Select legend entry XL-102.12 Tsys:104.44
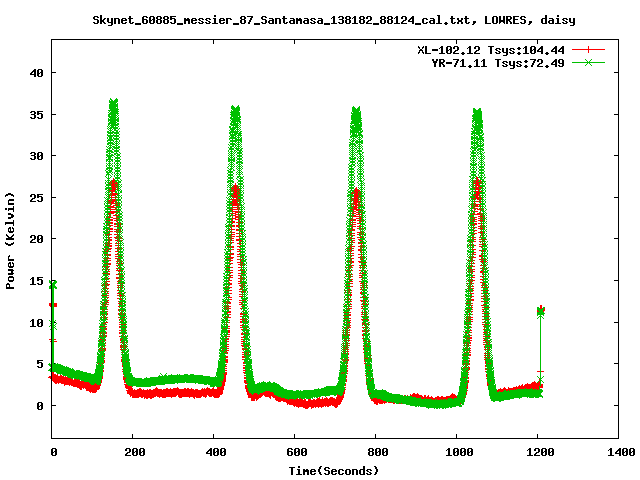640x480 pixels. coord(491,50)
